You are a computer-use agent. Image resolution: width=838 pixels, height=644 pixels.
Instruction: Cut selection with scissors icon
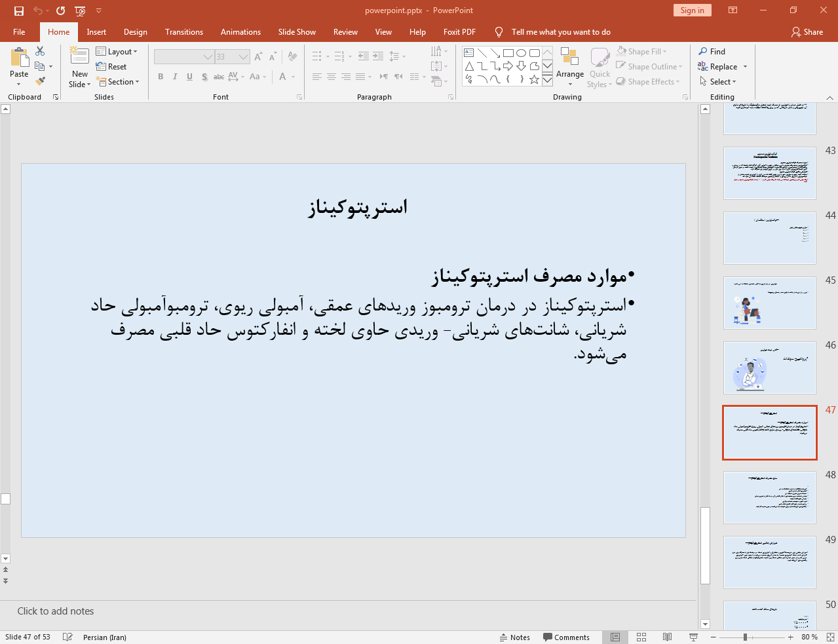pos(40,51)
